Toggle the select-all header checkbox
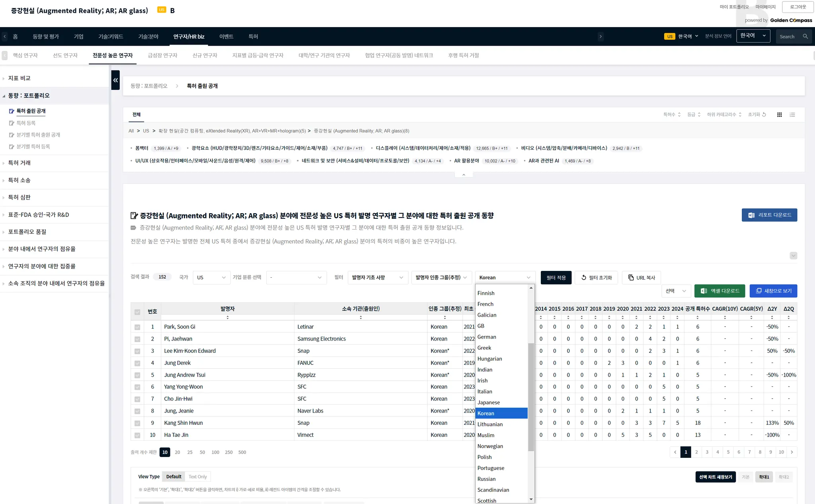The image size is (815, 504). click(x=137, y=312)
